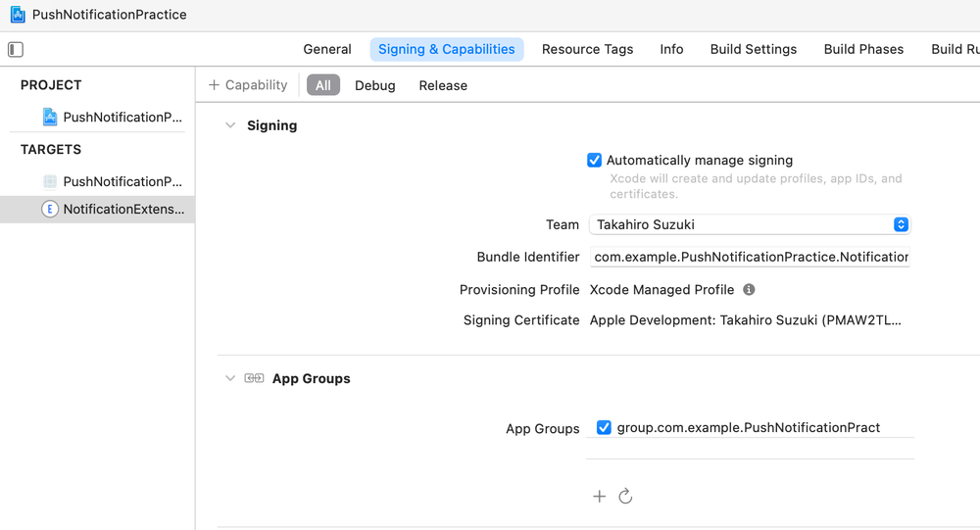Screen dimensions: 980x530
Task: Filter capabilities by Release configuration
Action: (443, 85)
